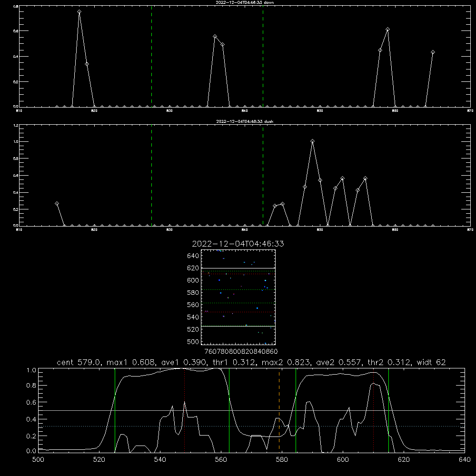Pick the dusk diamond at 845 near 0.26
The width and height of the screenshot is (476, 476).
pyautogui.click(x=282, y=204)
